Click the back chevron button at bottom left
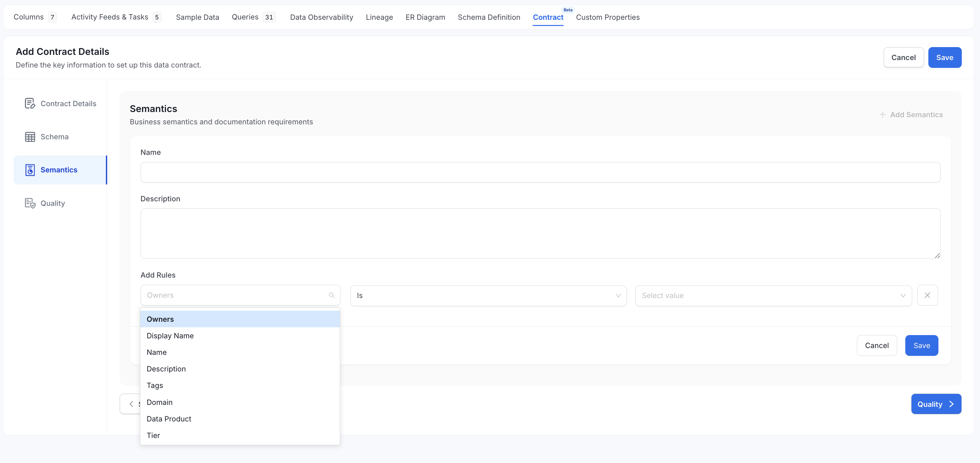This screenshot has height=463, width=980. point(131,404)
